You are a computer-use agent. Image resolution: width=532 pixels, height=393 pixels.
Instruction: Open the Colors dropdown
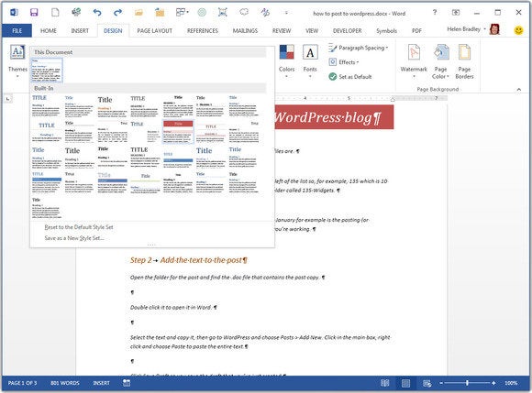[287, 61]
